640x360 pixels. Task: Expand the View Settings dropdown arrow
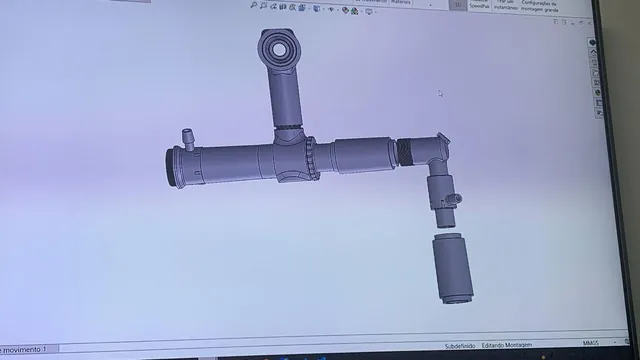[x=375, y=12]
